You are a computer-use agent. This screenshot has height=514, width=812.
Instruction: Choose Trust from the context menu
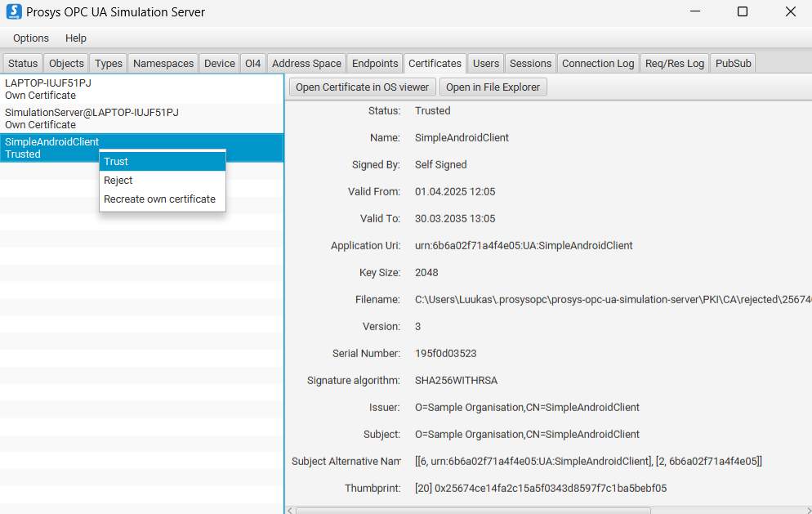tap(162, 162)
